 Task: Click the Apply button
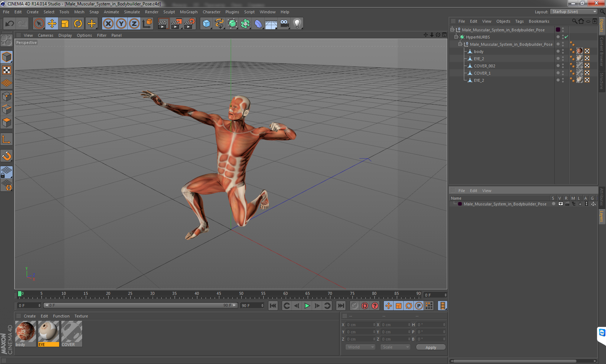431,347
